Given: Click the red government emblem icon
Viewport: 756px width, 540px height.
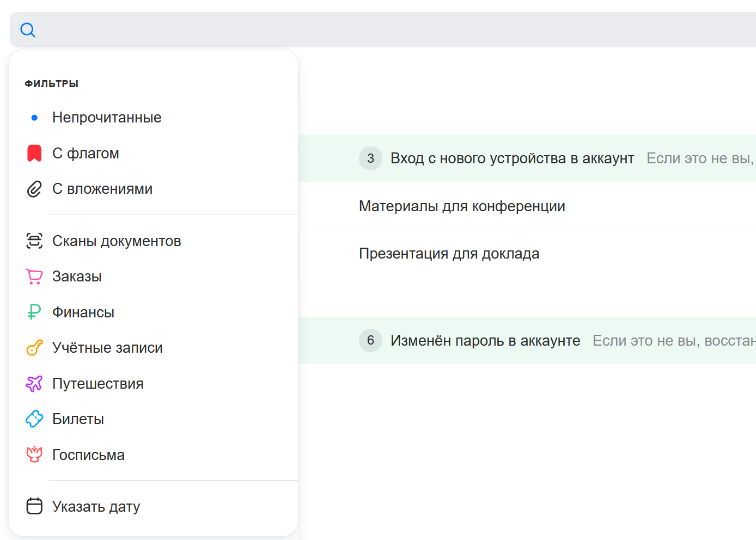Looking at the screenshot, I should [34, 455].
